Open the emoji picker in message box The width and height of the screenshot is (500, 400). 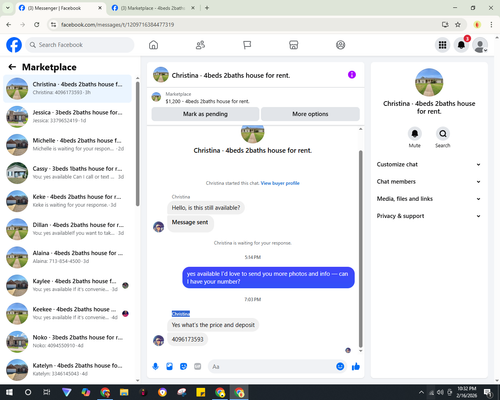340,367
